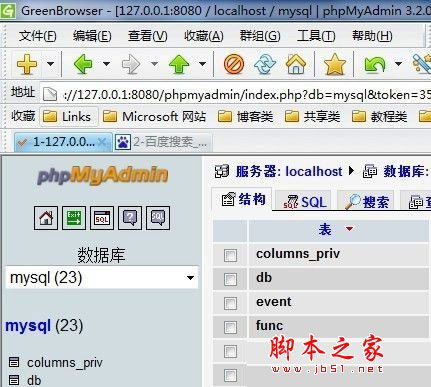Open phpMyAdmin home icon in sidebar
This screenshot has width=431, height=387.
(46, 218)
